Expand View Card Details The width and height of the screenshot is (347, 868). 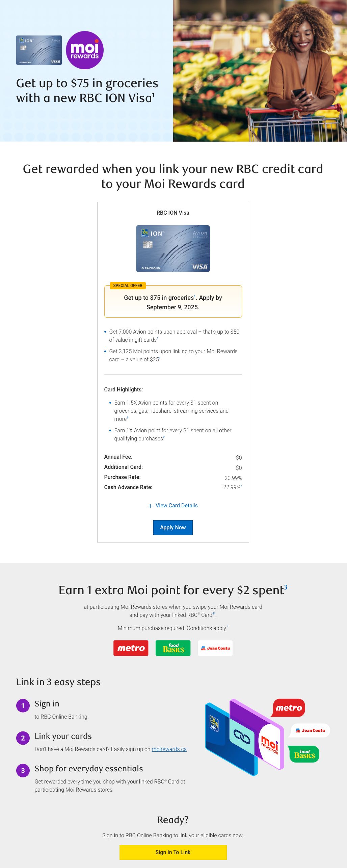[176, 505]
